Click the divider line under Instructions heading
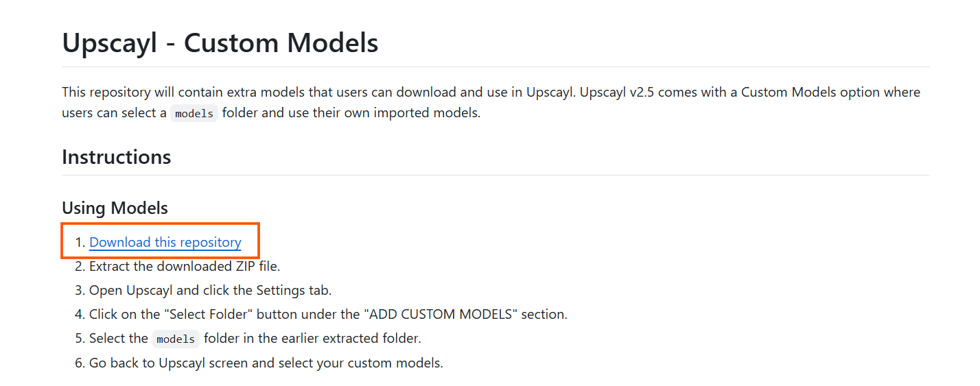Screen dimensions: 980x386 click(x=495, y=175)
